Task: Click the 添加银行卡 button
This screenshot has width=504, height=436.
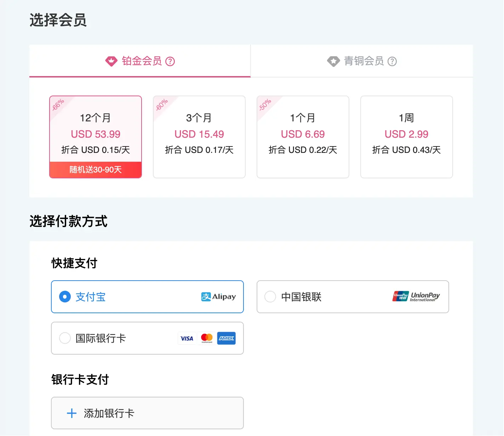Action: [x=147, y=413]
